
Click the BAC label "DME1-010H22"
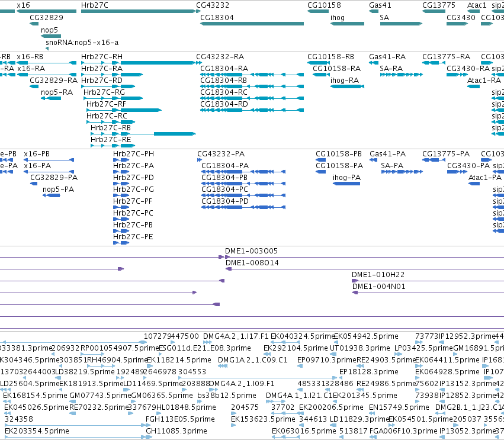(x=378, y=275)
